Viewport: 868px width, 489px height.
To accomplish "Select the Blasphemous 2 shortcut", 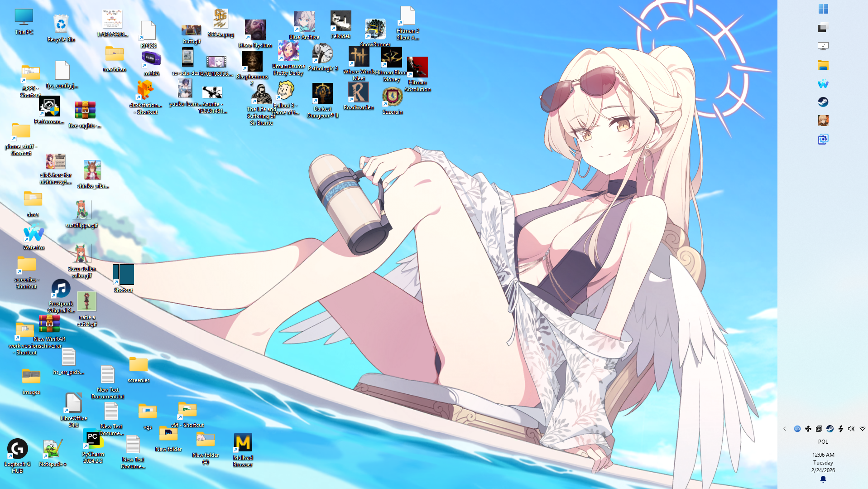I will pyautogui.click(x=252, y=68).
